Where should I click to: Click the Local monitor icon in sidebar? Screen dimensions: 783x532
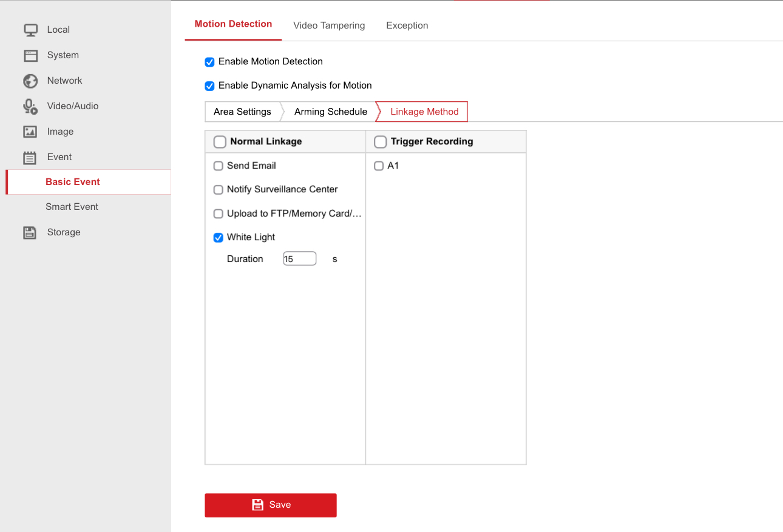coord(30,30)
